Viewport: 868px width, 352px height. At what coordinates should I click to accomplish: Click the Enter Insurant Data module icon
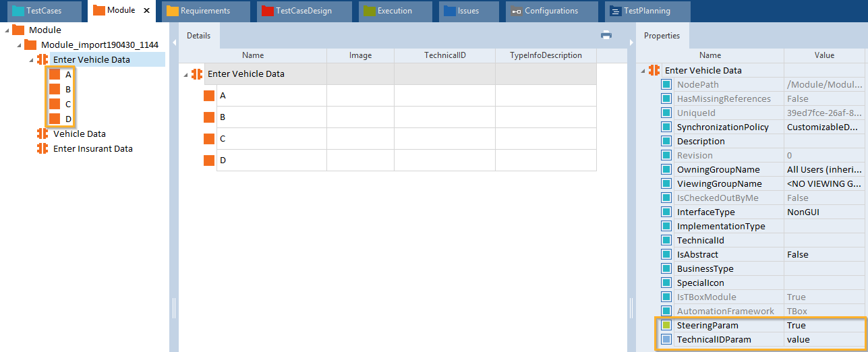[43, 148]
